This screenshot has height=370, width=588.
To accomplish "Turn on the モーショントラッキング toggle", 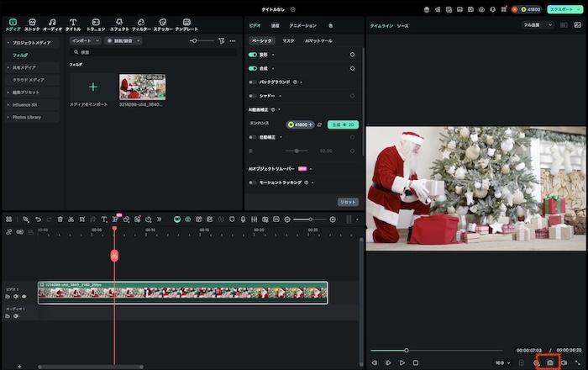I will (x=253, y=182).
